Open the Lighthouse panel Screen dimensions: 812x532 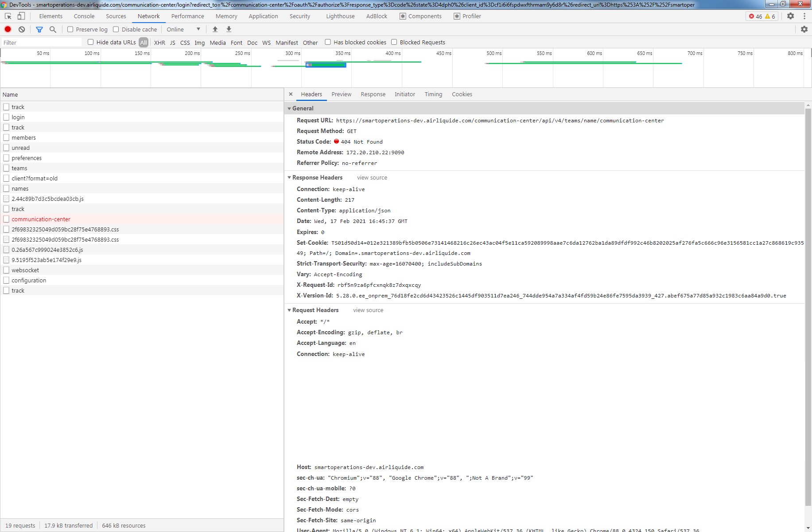click(340, 16)
